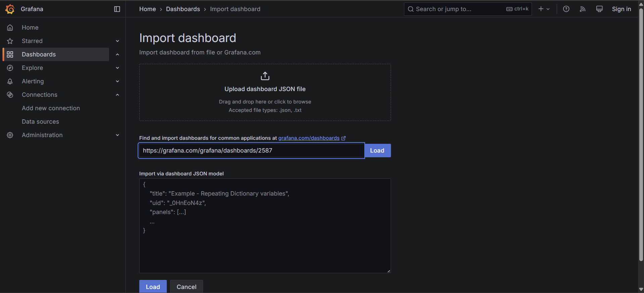Click the scrollbar down arrow
The image size is (644, 293).
[641, 290]
